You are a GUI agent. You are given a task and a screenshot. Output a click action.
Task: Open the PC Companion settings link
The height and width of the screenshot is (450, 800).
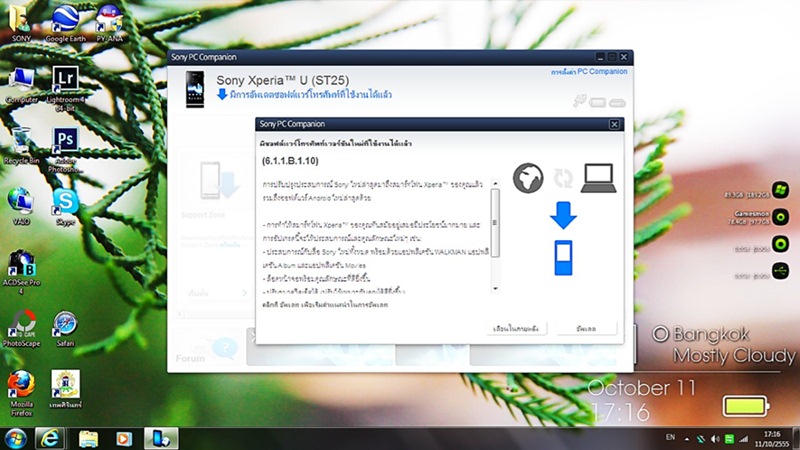click(589, 72)
